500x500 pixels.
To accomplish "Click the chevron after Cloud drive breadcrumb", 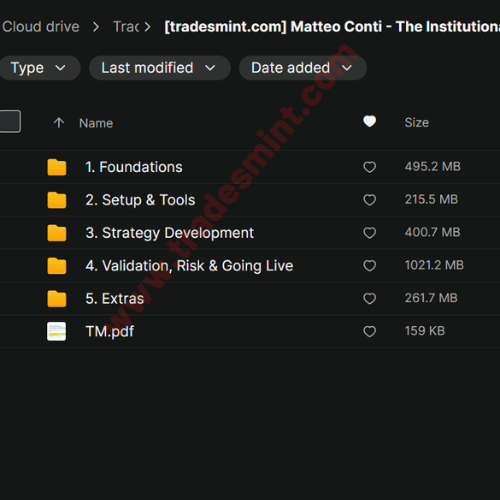I will pyautogui.click(x=96, y=27).
